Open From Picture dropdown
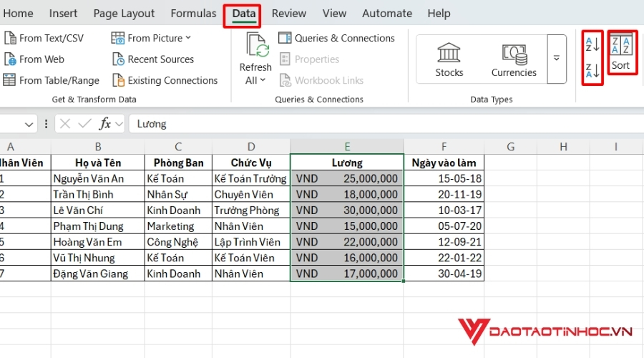 pos(151,38)
